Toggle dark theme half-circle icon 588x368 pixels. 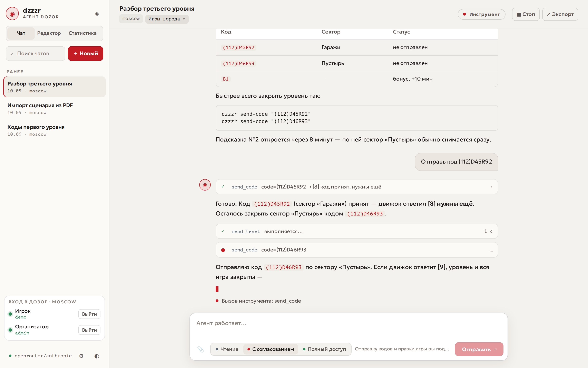(x=97, y=356)
